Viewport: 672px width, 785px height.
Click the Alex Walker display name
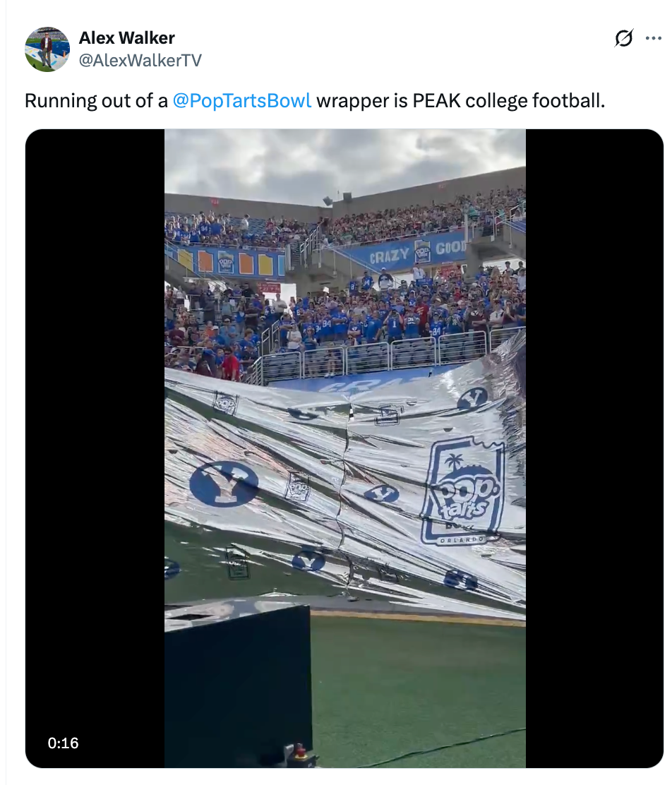point(128,38)
